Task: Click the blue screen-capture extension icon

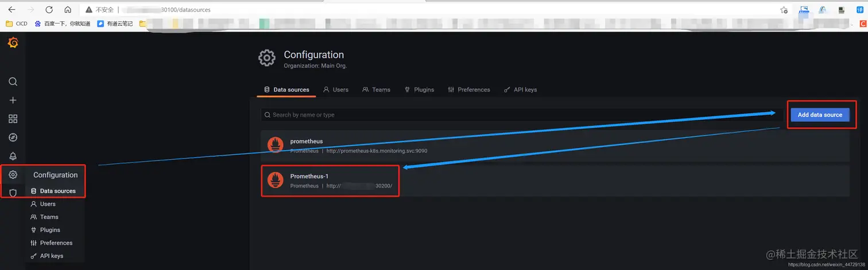Action: tap(804, 10)
